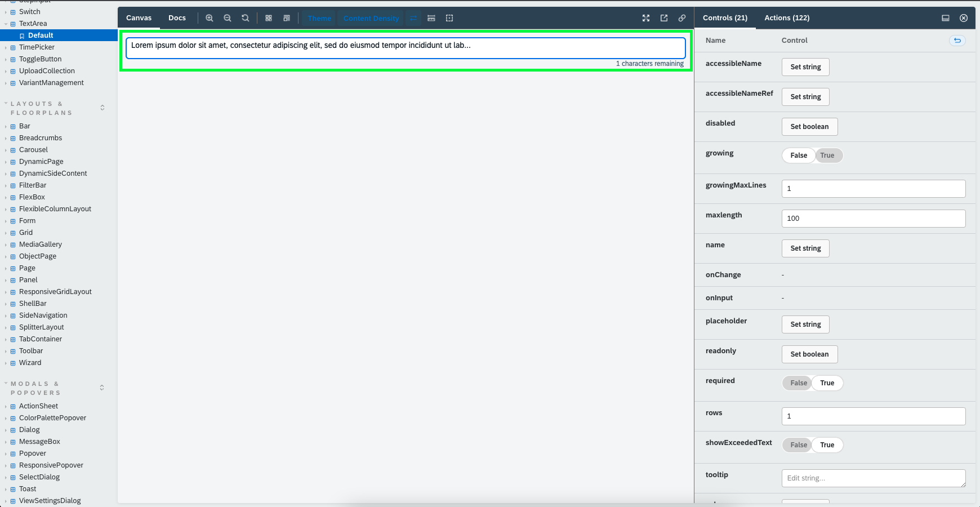This screenshot has width=980, height=507.
Task: Zoom out of the canvas
Action: pos(228,18)
